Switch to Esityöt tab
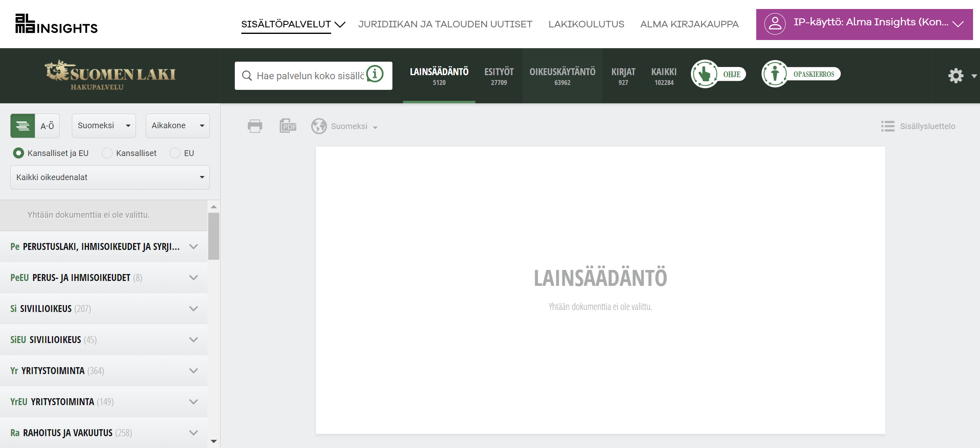The width and height of the screenshot is (980, 448). click(499, 76)
